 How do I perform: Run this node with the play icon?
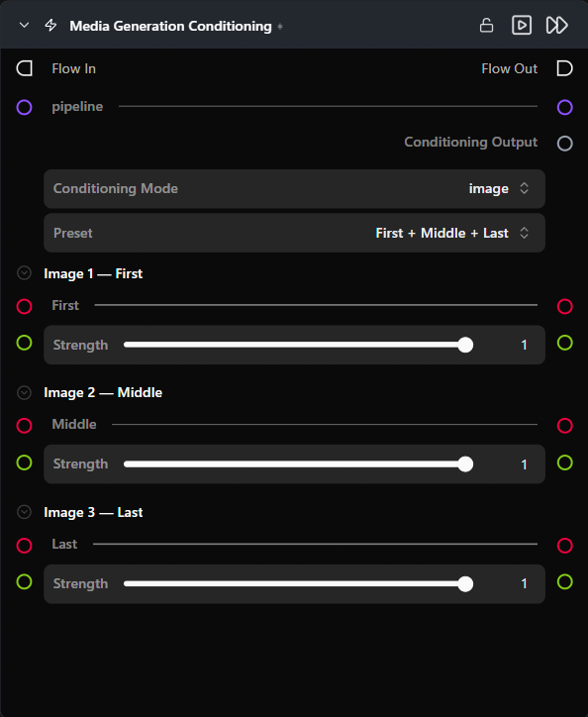pyautogui.click(x=522, y=25)
